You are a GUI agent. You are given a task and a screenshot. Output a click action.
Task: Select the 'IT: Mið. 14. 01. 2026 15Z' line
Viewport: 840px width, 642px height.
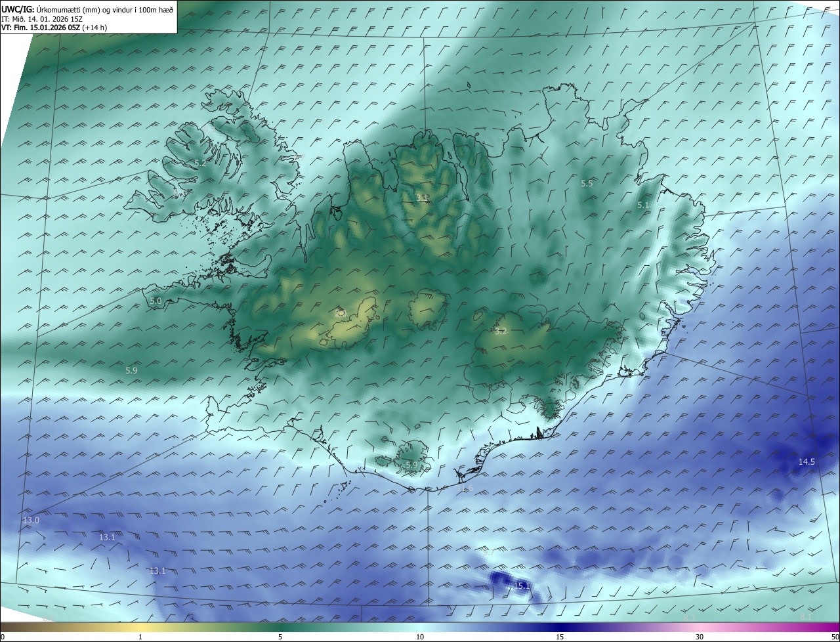[42, 18]
